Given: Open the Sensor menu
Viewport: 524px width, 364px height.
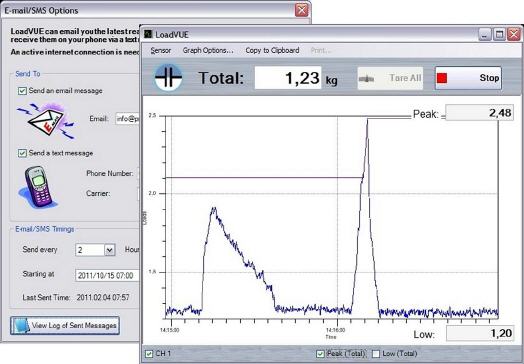Looking at the screenshot, I should coord(161,50).
